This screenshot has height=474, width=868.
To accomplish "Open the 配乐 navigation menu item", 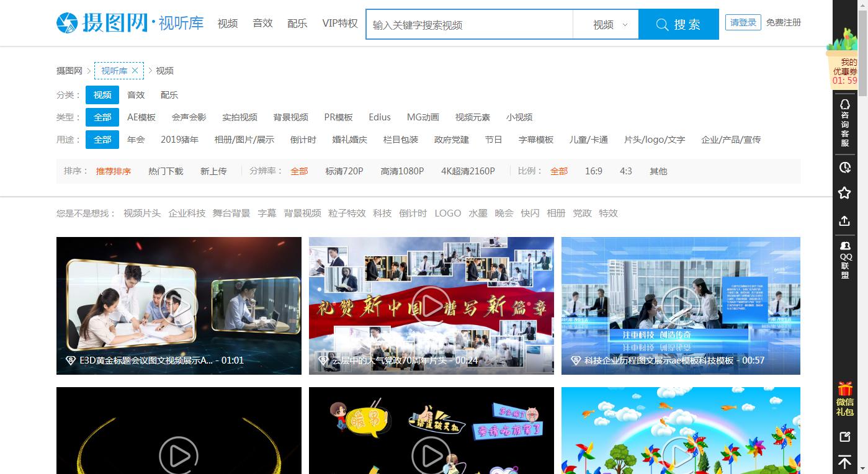I will pos(297,23).
